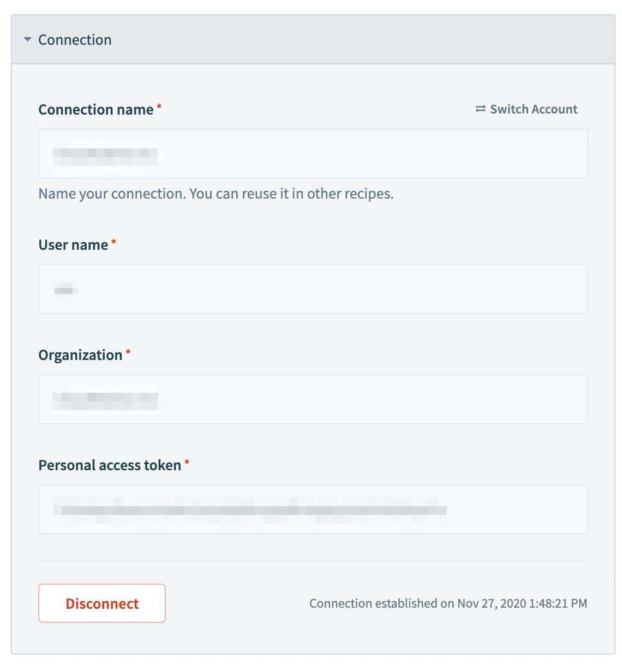This screenshot has width=622, height=672.
Task: Select the Organization input field
Action: click(x=313, y=399)
